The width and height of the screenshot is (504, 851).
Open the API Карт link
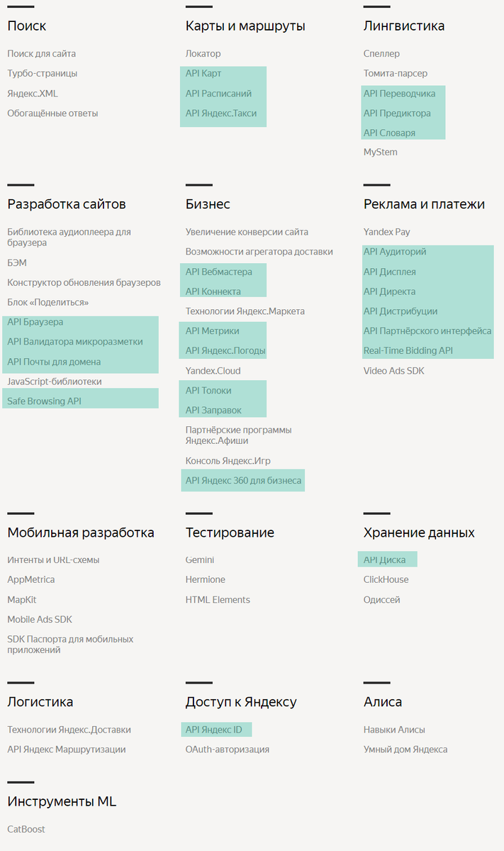(203, 74)
